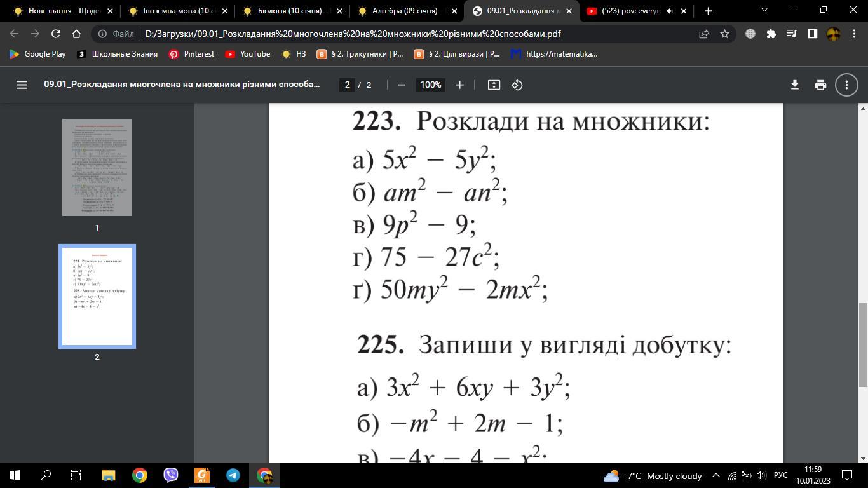Open the Chrome extensions puzzle icon
This screenshot has width=868, height=488.
tap(771, 34)
